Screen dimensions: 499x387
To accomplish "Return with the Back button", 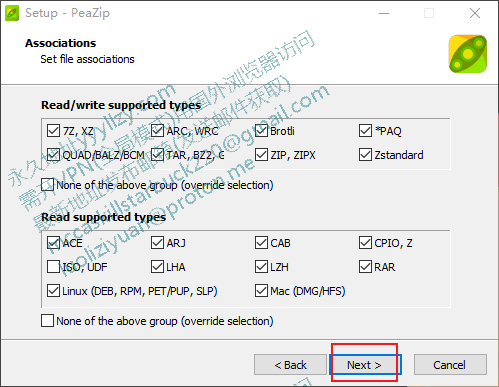I will click(290, 365).
